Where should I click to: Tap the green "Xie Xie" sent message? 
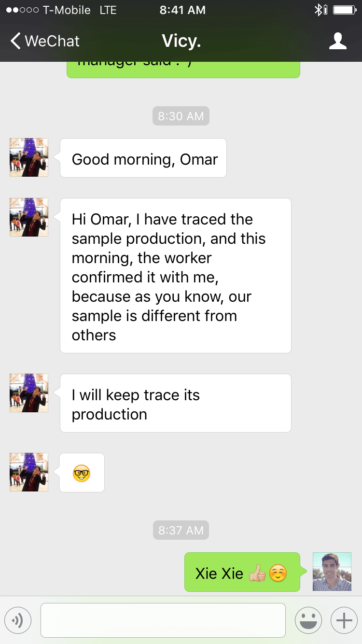(x=242, y=573)
